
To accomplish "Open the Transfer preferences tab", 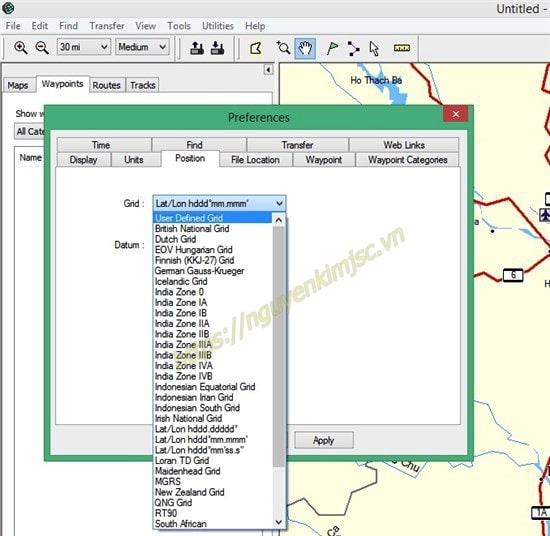I will click(297, 145).
